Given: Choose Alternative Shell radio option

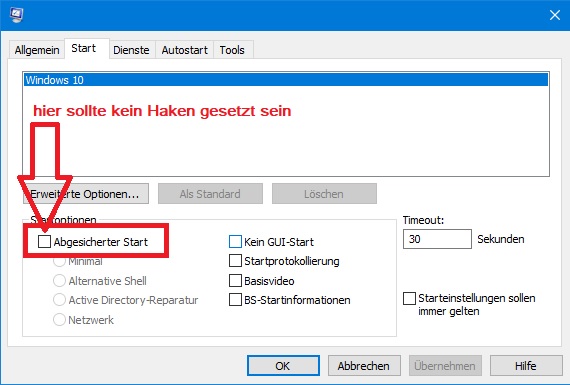Looking at the screenshot, I should 59,281.
